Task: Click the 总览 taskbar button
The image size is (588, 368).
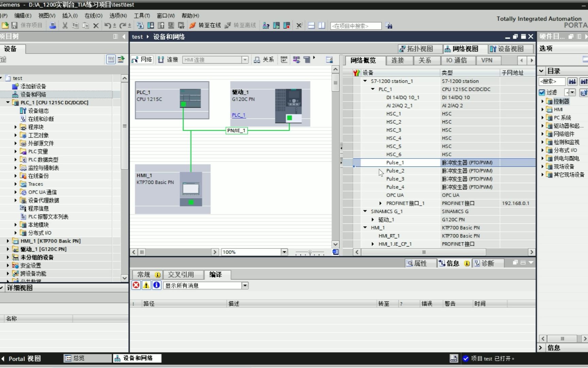Action: (87, 358)
